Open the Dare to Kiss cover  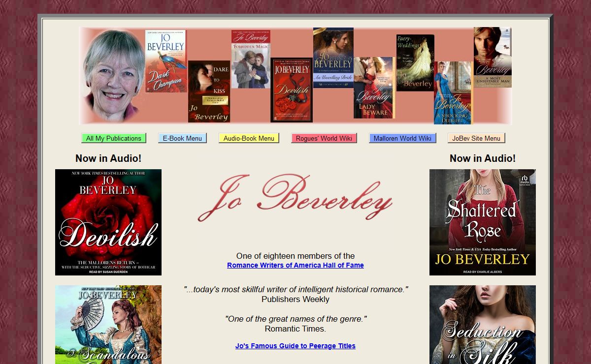tap(209, 91)
